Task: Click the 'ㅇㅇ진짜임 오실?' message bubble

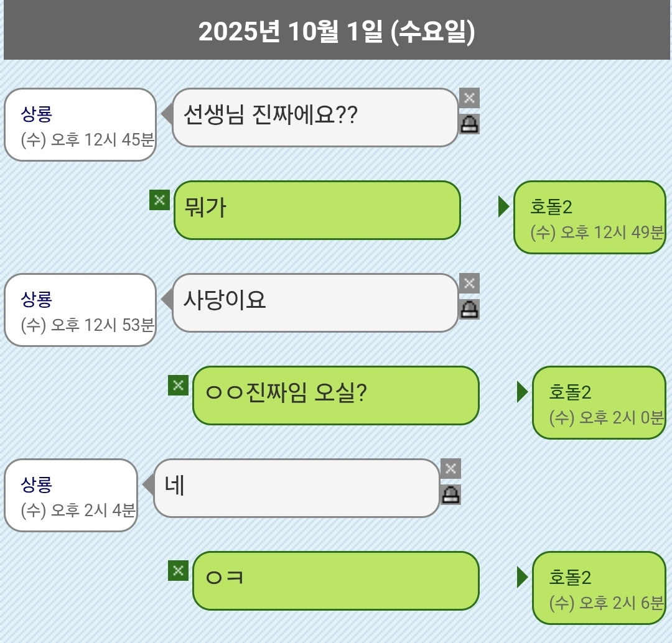Action: click(335, 396)
